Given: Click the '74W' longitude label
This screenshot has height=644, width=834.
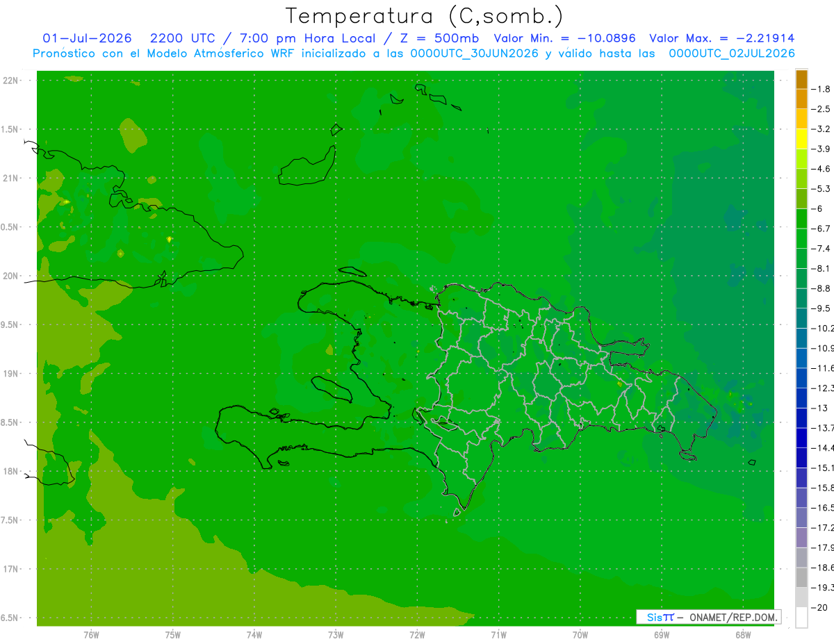Looking at the screenshot, I should coord(254,634).
